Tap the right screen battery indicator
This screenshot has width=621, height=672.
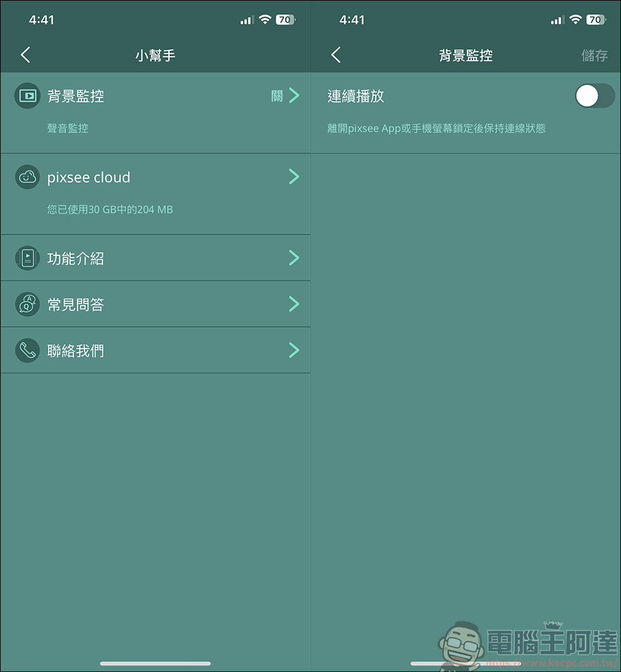(x=596, y=19)
